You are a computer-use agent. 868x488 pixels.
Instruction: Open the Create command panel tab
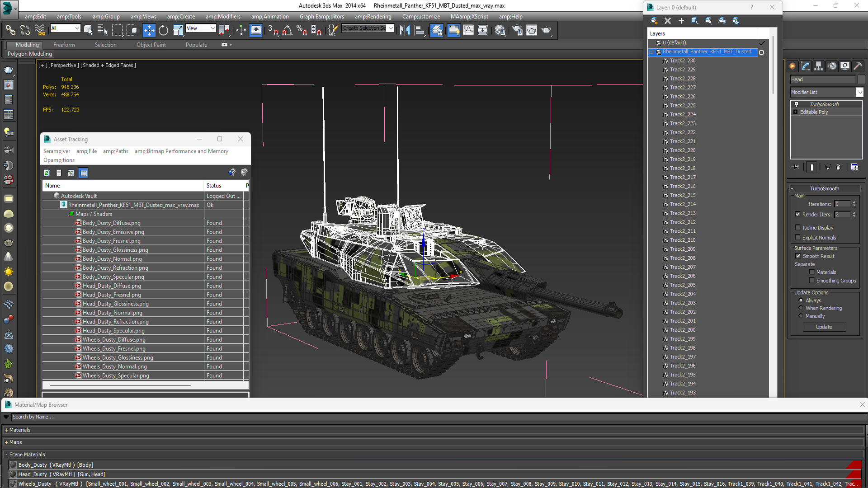[793, 66]
